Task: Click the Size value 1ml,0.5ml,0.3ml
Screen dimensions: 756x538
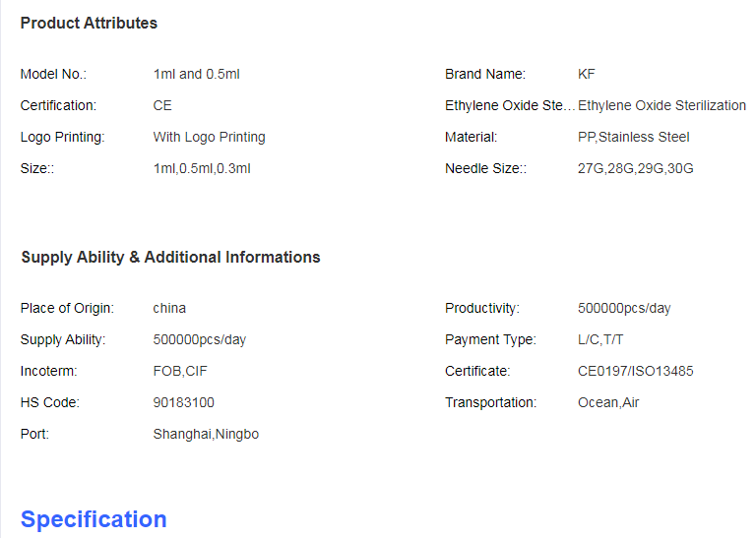Action: coord(202,168)
